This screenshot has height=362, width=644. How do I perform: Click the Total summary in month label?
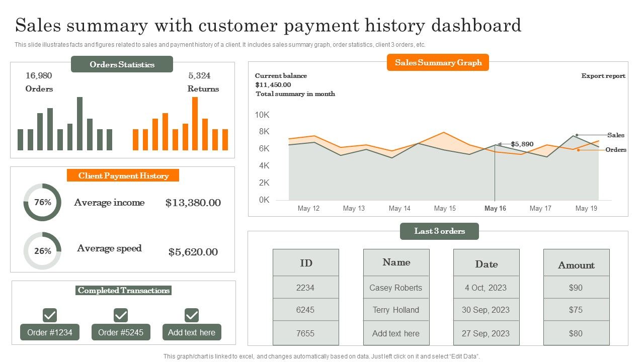(295, 94)
